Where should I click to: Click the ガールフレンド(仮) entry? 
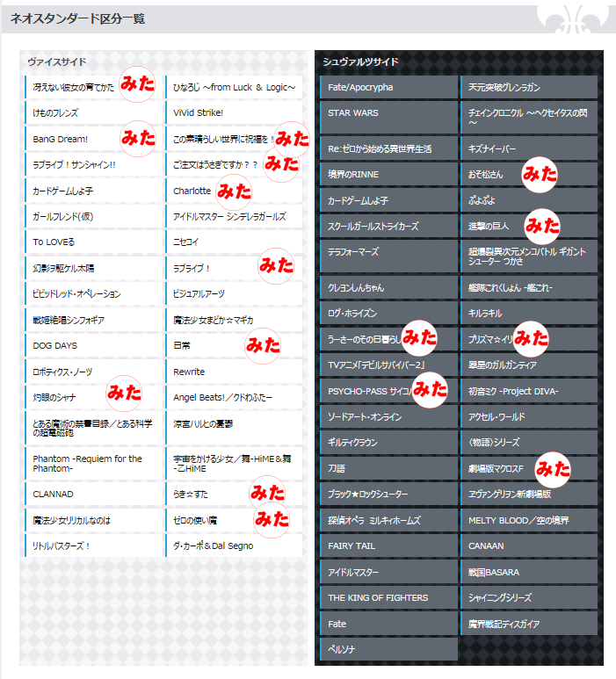click(x=93, y=216)
